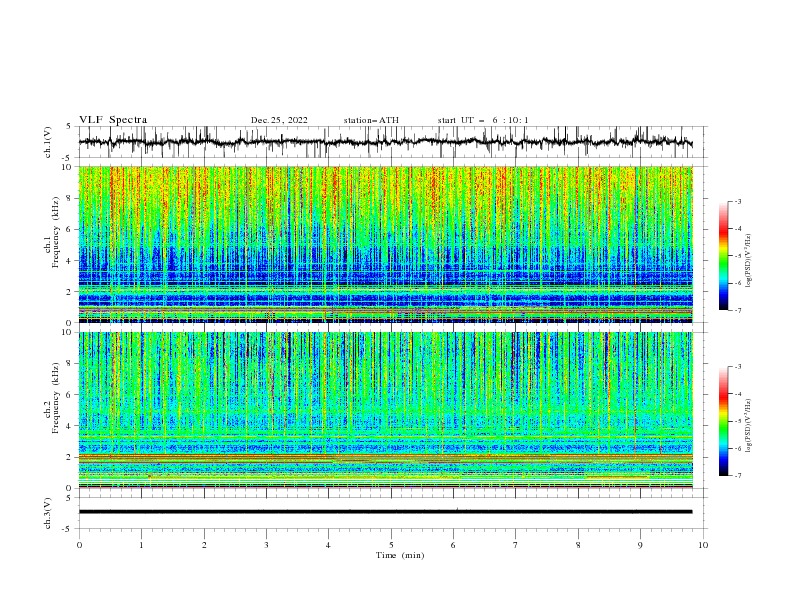Click the time axis tick label '2'
This screenshot has width=792, height=612.
click(x=204, y=545)
